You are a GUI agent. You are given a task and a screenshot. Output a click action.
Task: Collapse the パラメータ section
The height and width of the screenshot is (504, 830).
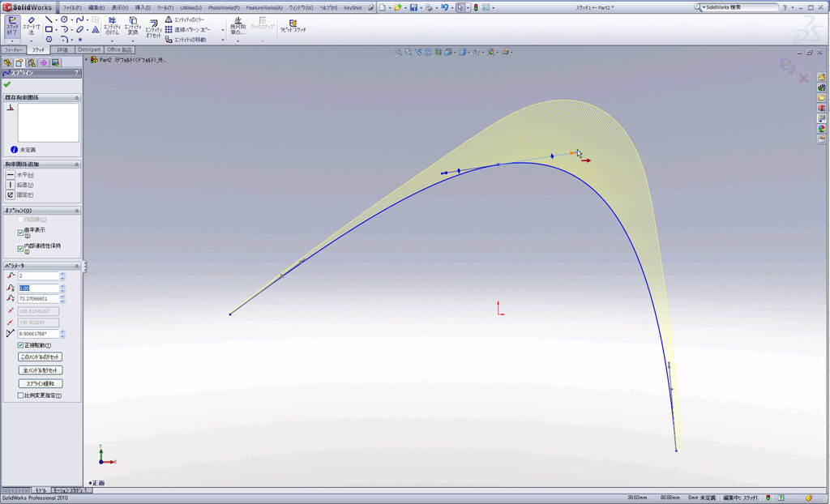click(x=77, y=266)
